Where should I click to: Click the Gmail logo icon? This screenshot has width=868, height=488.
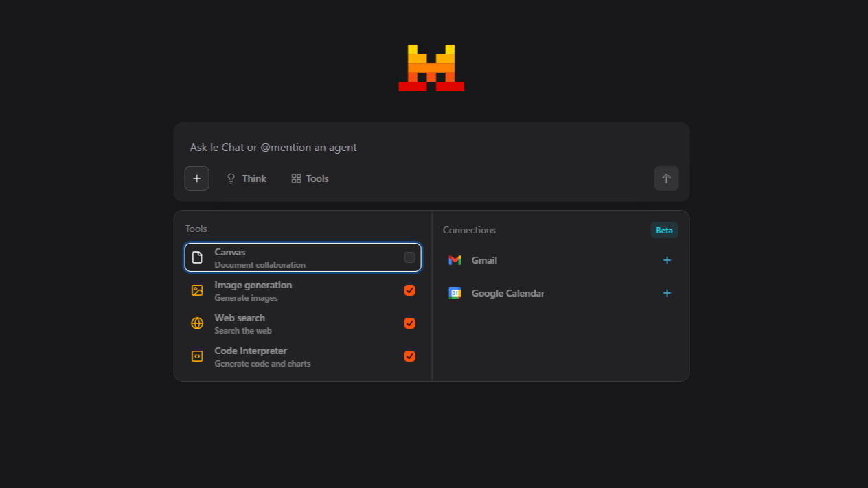click(x=455, y=260)
